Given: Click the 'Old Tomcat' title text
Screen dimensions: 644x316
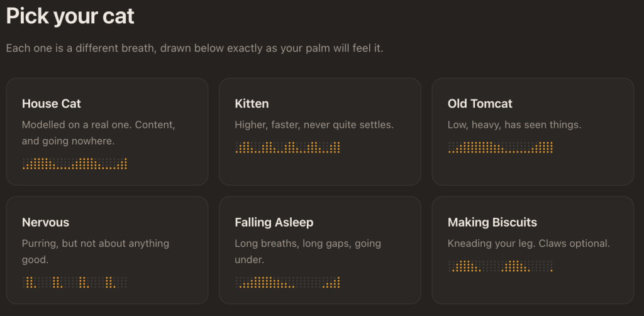Looking at the screenshot, I should coord(480,104).
